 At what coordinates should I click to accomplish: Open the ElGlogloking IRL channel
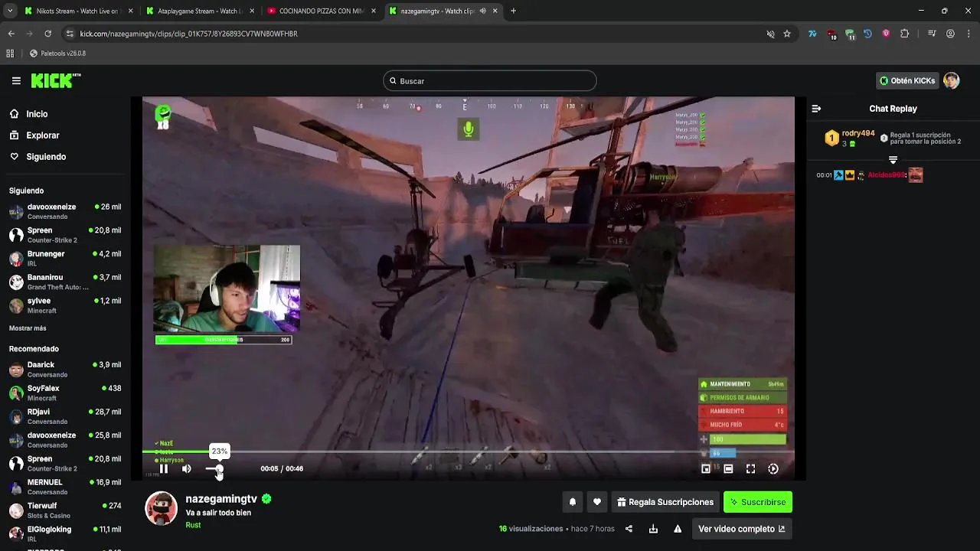tap(65, 534)
